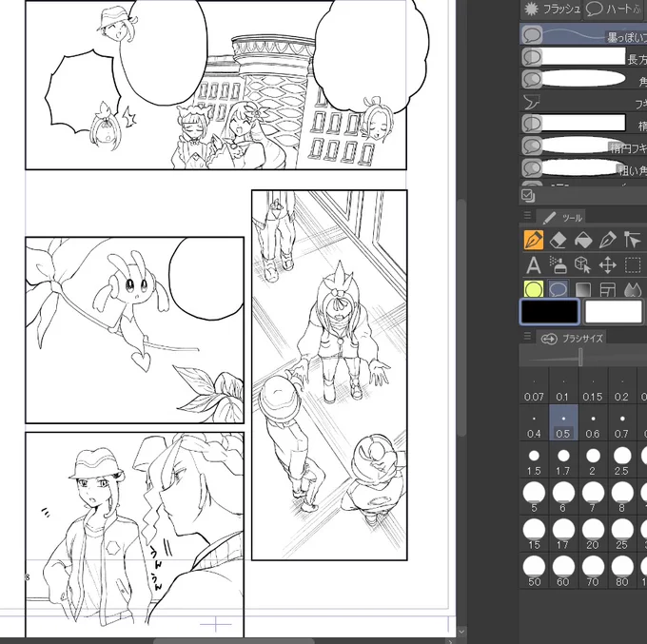The width and height of the screenshot is (647, 644).
Task: Set brush size preset 0.7
Action: tap(622, 423)
